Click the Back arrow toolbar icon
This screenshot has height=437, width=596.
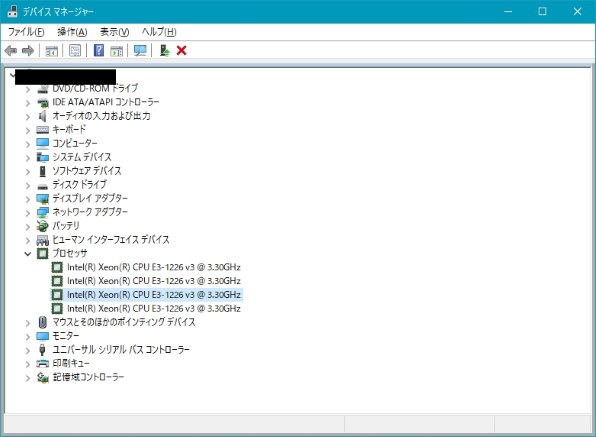tap(11, 50)
